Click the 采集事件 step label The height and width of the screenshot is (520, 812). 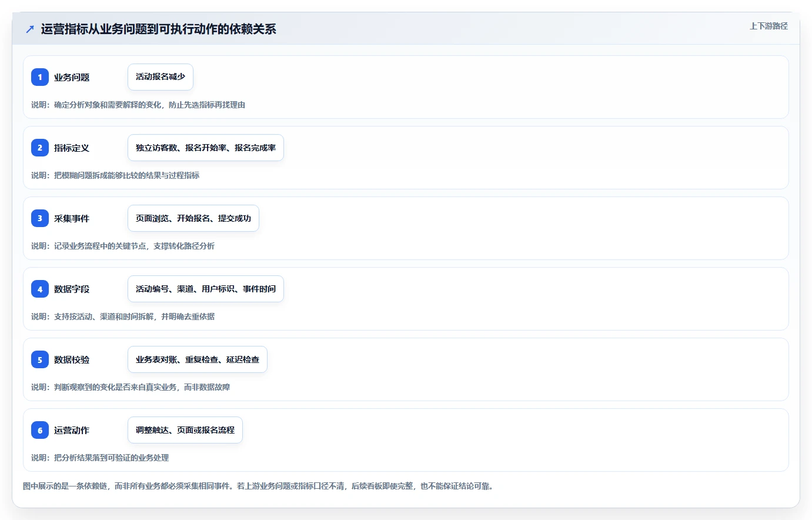tap(72, 218)
